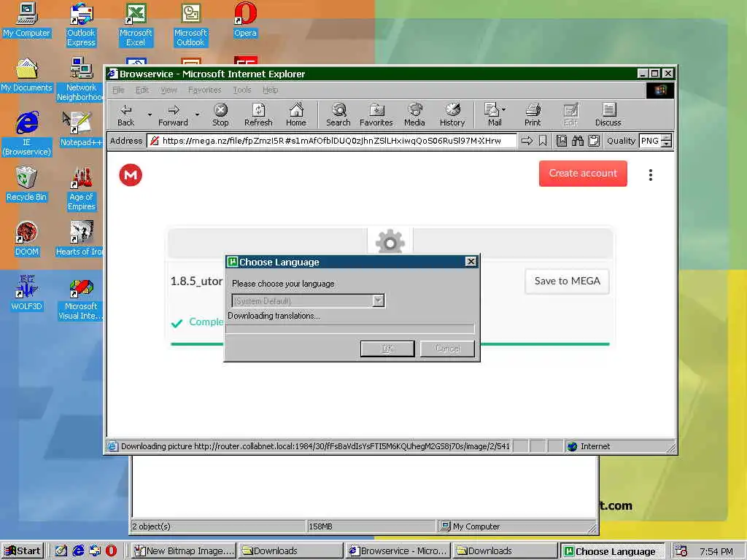Viewport: 747px width, 560px height.
Task: Select the WOLF3D desktop icon
Action: [27, 294]
